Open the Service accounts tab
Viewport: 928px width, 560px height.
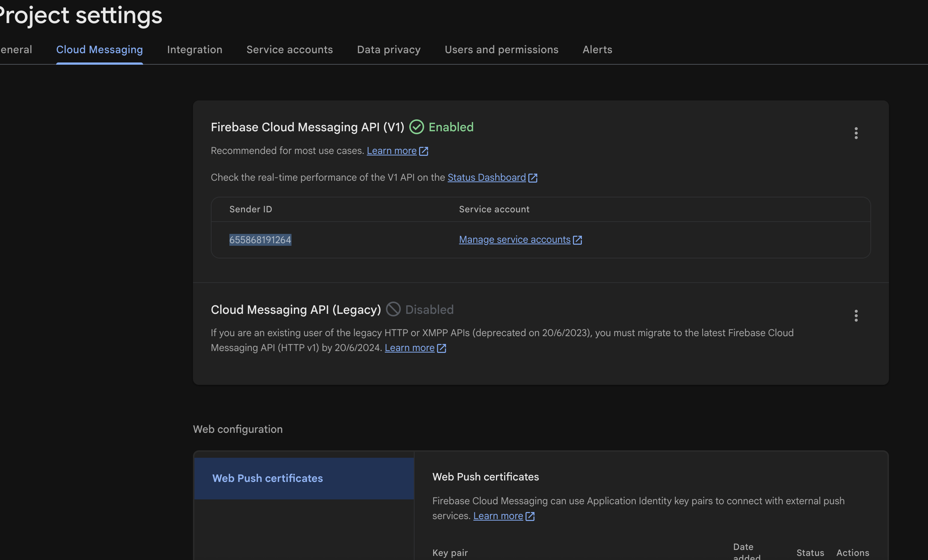[x=289, y=50]
